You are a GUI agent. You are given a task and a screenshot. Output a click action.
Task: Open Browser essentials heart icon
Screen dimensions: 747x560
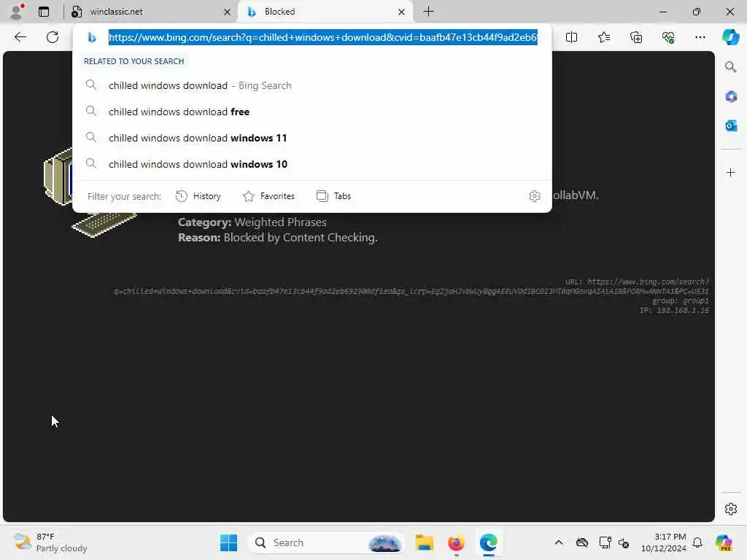[x=668, y=37]
